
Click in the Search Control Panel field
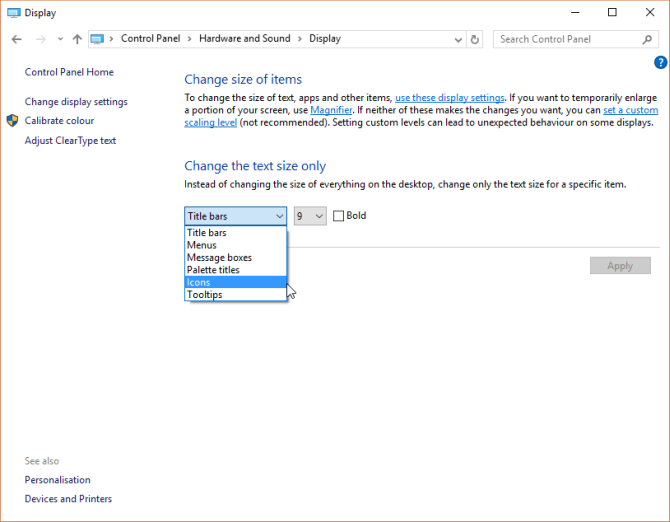565,39
